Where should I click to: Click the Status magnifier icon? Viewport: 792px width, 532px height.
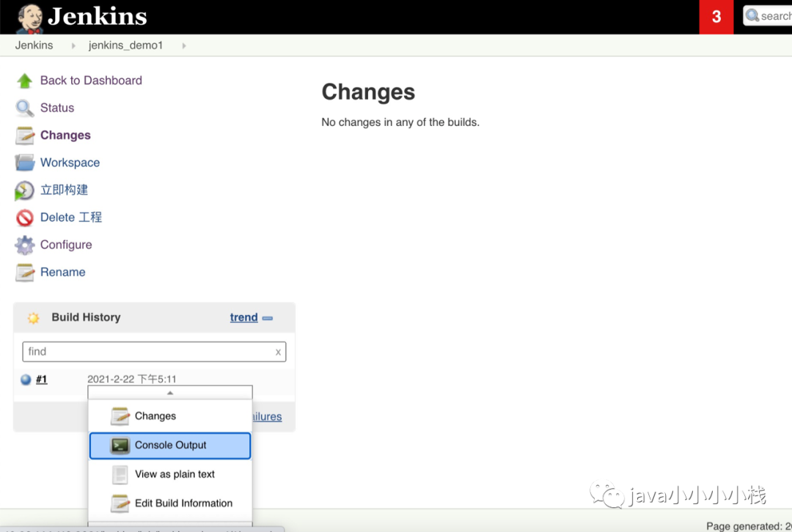click(x=24, y=108)
